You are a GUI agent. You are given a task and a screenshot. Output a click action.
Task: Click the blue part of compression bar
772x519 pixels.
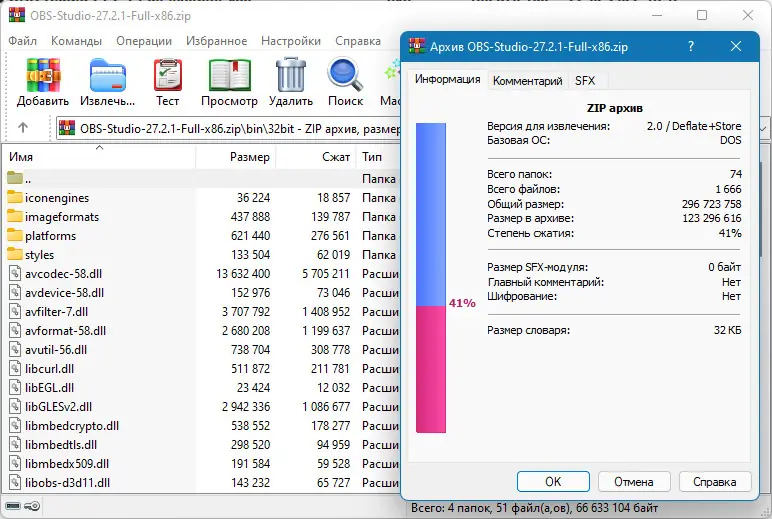click(431, 215)
